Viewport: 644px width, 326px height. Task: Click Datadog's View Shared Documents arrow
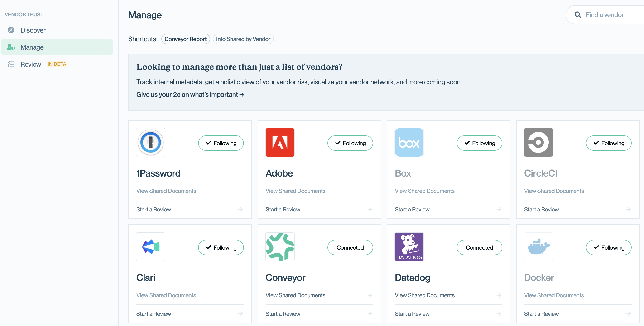click(499, 295)
